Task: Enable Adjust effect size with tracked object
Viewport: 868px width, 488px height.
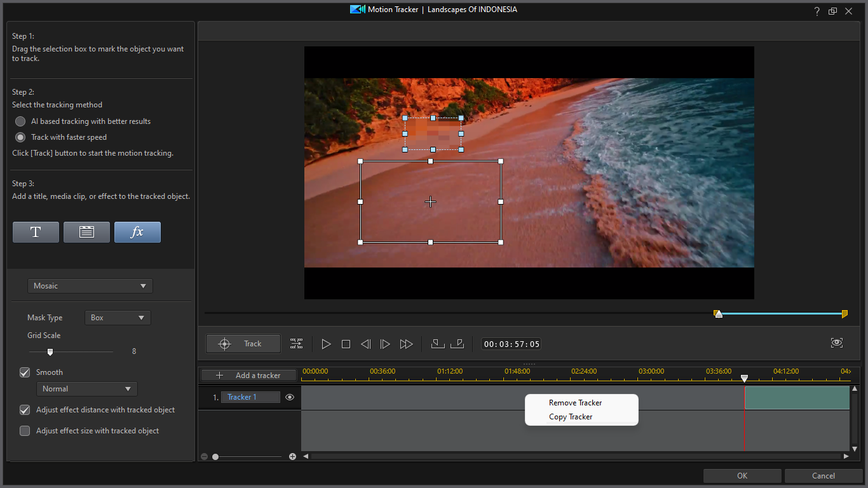Action: point(25,431)
